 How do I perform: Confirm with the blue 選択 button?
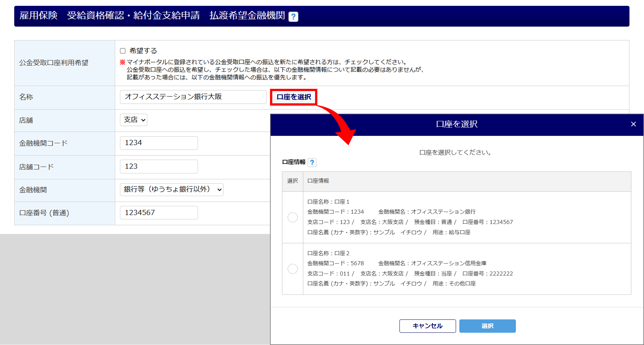pos(487,326)
